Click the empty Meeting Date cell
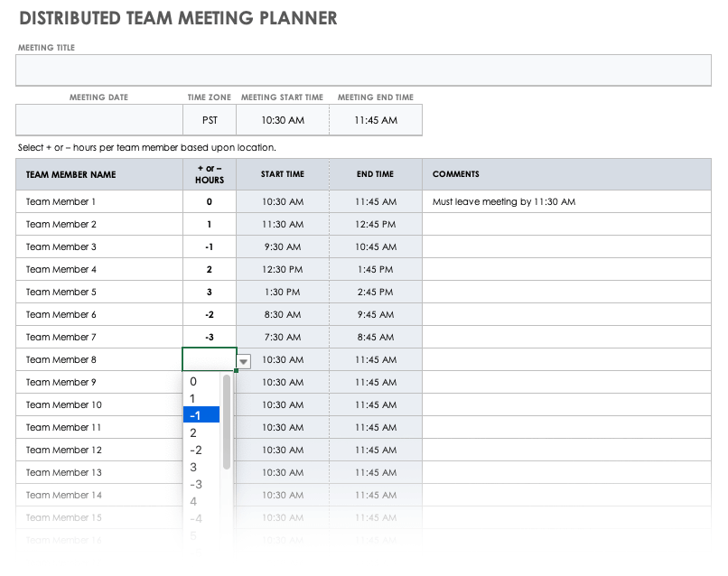This screenshot has height=576, width=728. coord(98,120)
